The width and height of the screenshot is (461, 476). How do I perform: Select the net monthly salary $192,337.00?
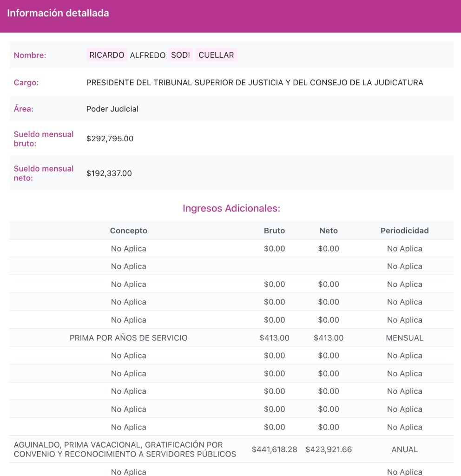tap(109, 173)
